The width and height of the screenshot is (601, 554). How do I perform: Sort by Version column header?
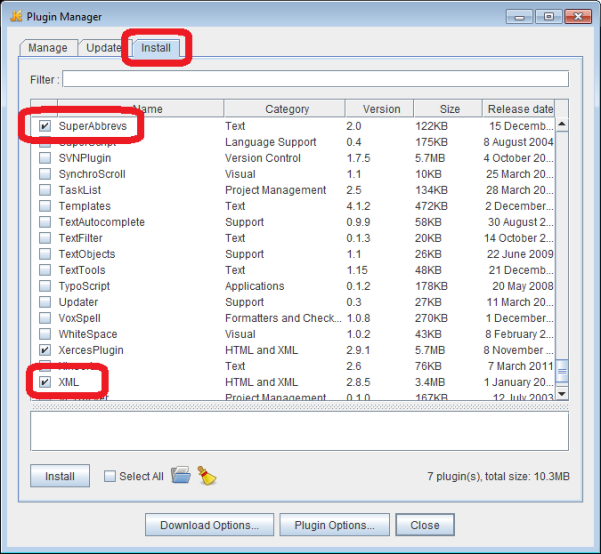tap(379, 109)
